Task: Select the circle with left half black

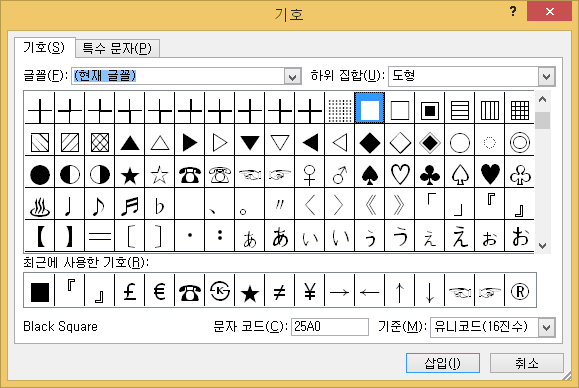Action: point(70,174)
